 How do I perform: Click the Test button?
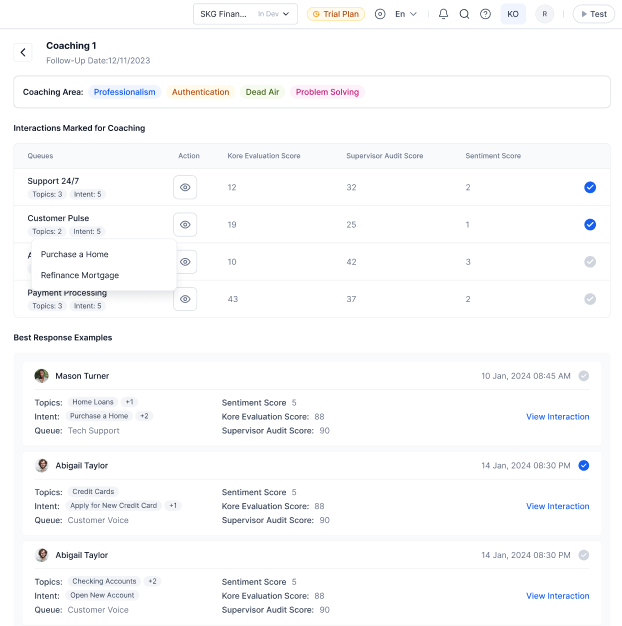click(x=593, y=14)
